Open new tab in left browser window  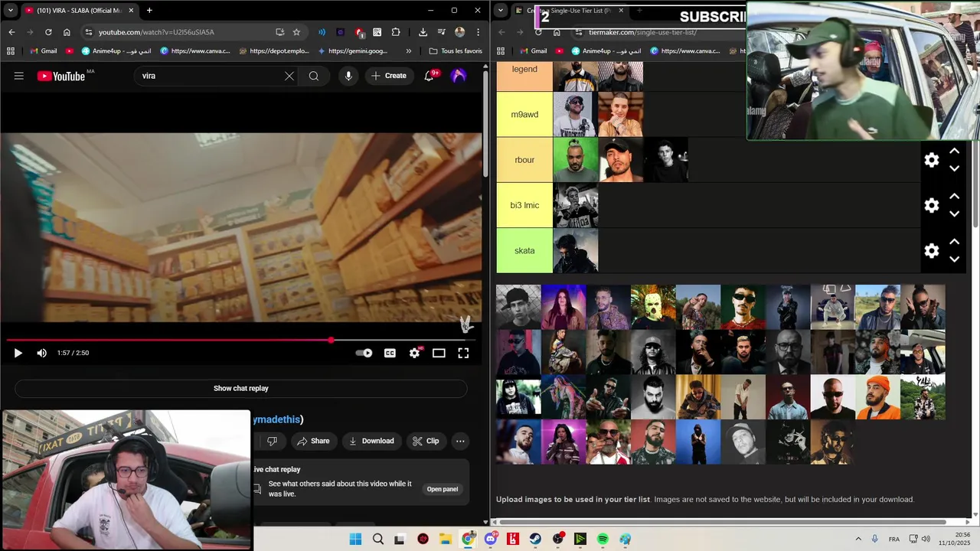(x=149, y=11)
